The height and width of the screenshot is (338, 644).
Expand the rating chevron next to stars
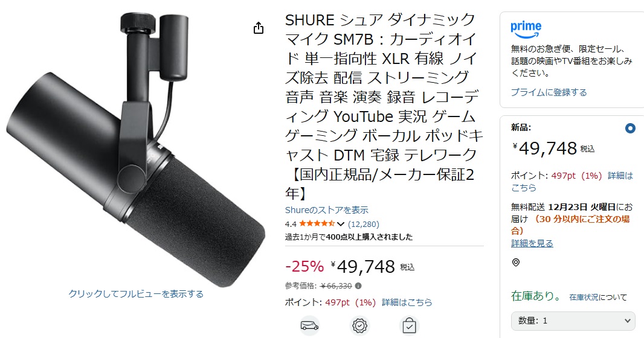click(x=341, y=224)
